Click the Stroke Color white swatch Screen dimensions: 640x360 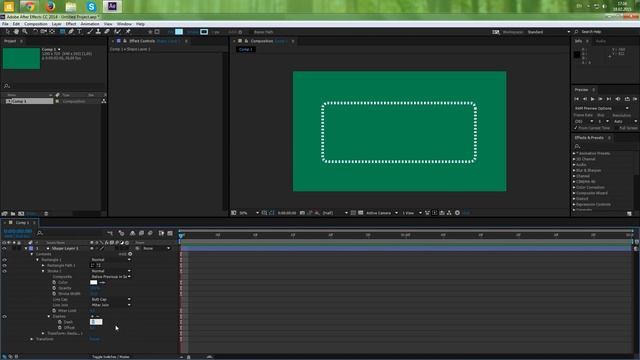click(x=93, y=282)
